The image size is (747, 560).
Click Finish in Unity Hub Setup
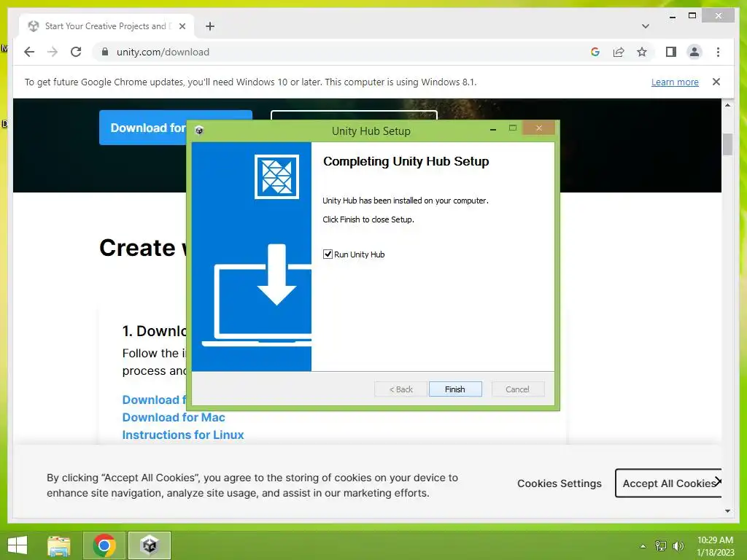(455, 389)
